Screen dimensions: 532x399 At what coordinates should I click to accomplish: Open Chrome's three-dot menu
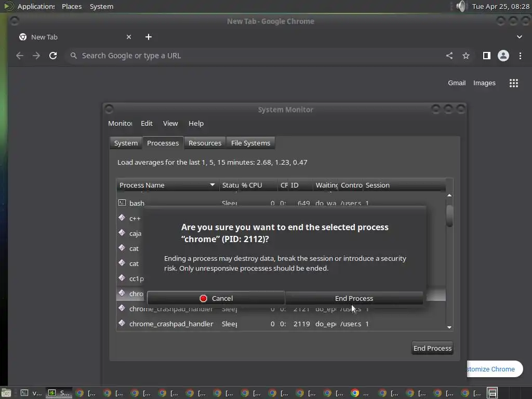point(520,56)
